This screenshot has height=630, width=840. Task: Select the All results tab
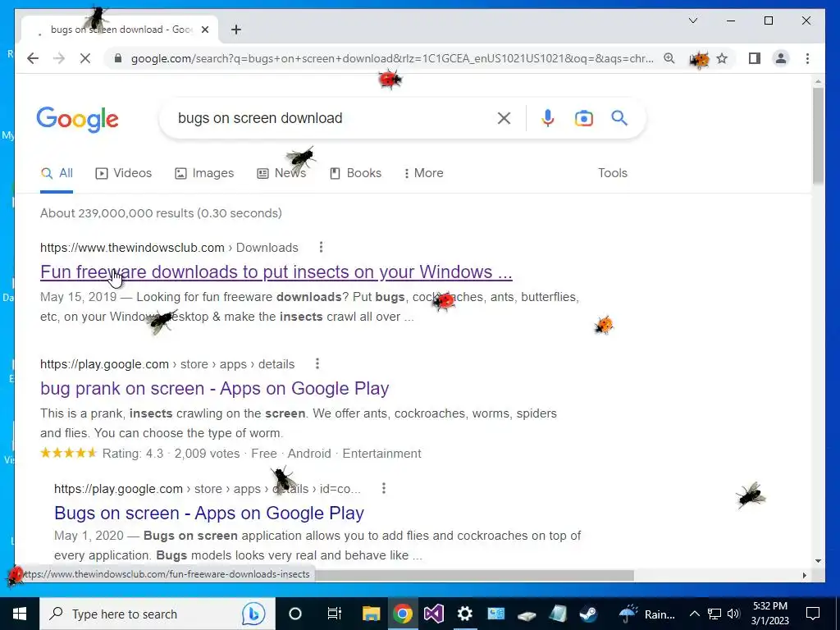click(x=57, y=173)
